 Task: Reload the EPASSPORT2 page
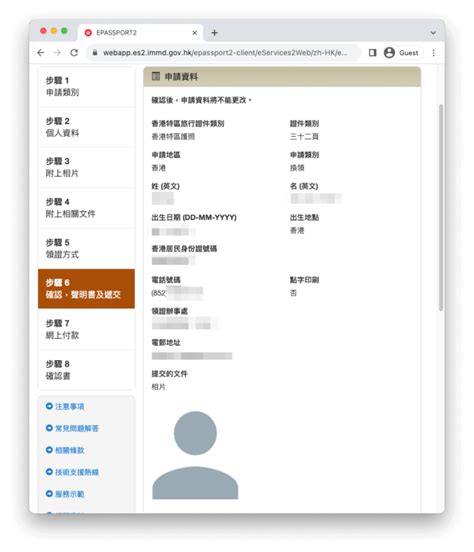[x=74, y=53]
